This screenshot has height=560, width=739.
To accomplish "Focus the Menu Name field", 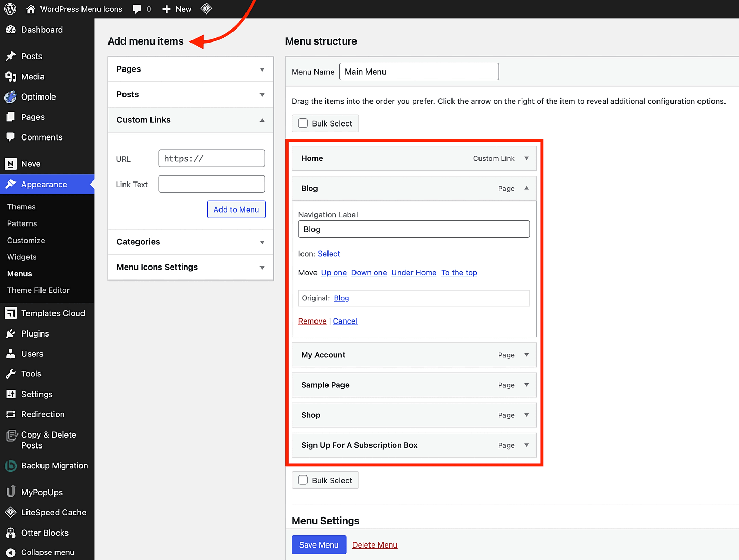I will [419, 72].
